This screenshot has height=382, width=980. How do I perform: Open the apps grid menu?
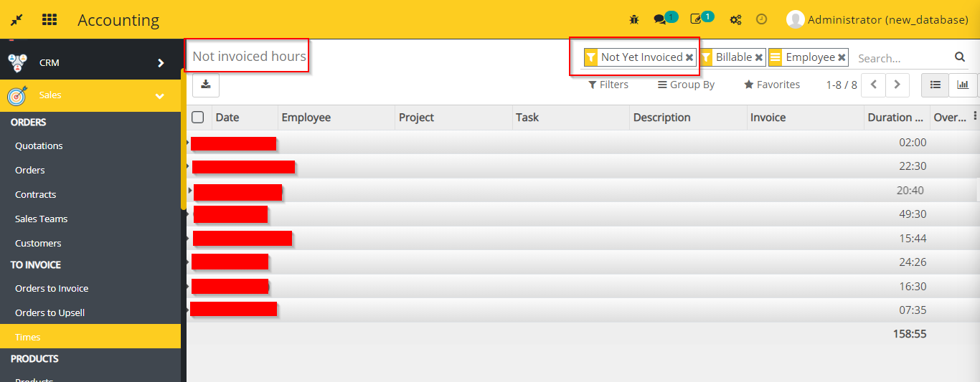pos(50,20)
